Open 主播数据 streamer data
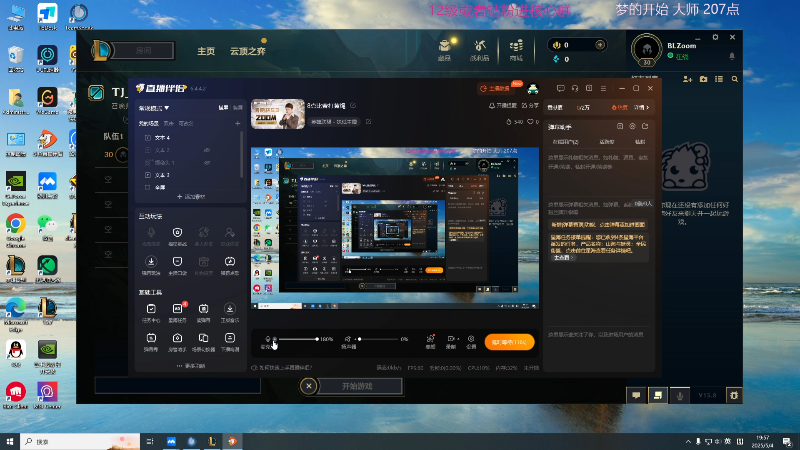This screenshot has height=450, width=800. tap(495, 88)
